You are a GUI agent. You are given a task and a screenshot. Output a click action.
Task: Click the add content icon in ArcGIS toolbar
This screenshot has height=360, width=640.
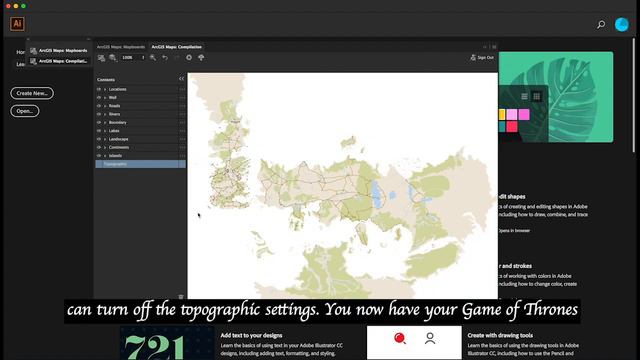click(113, 58)
